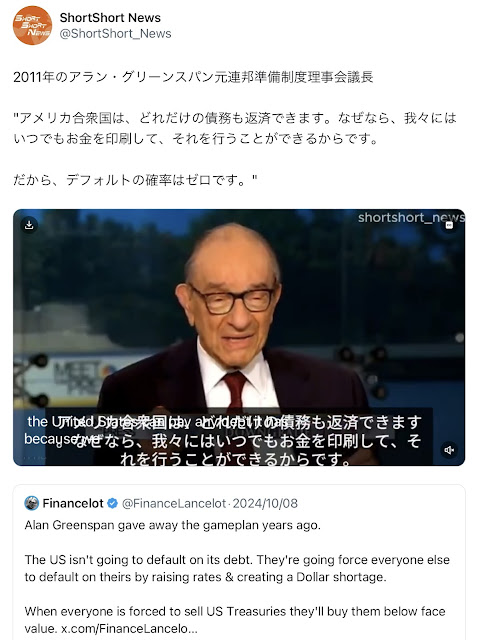Visit the @ShortShort_News handle
The image size is (484, 640).
[x=115, y=33]
